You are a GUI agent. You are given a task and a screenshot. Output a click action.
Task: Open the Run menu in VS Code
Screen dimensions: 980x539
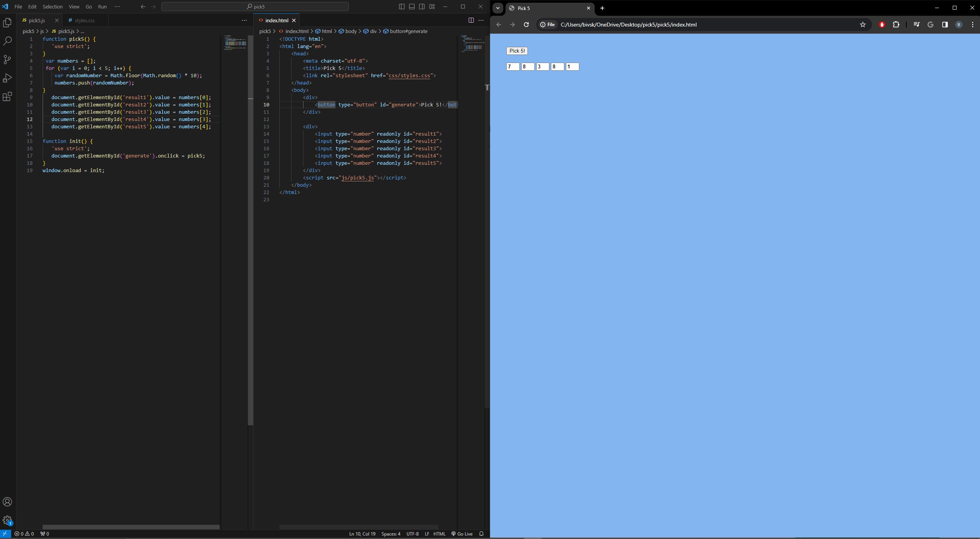click(x=102, y=7)
